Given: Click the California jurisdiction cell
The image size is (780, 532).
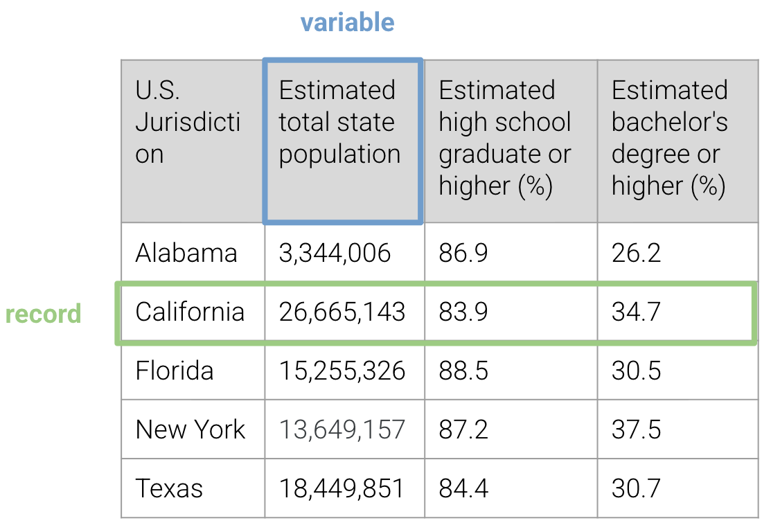Looking at the screenshot, I should pos(190,312).
